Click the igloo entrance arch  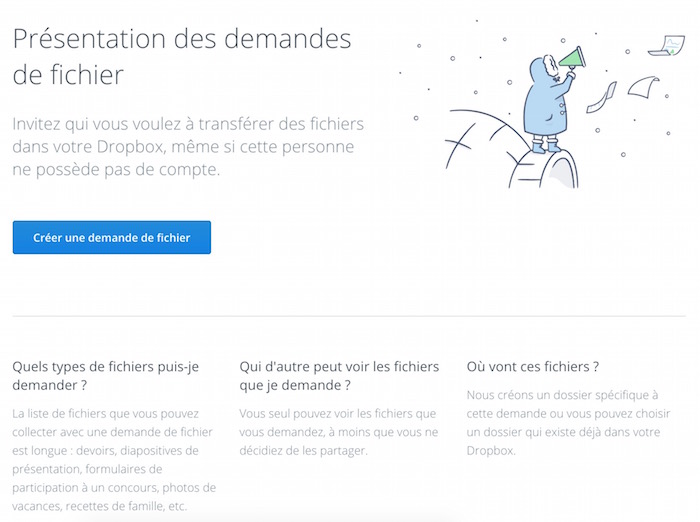[x=560, y=171]
